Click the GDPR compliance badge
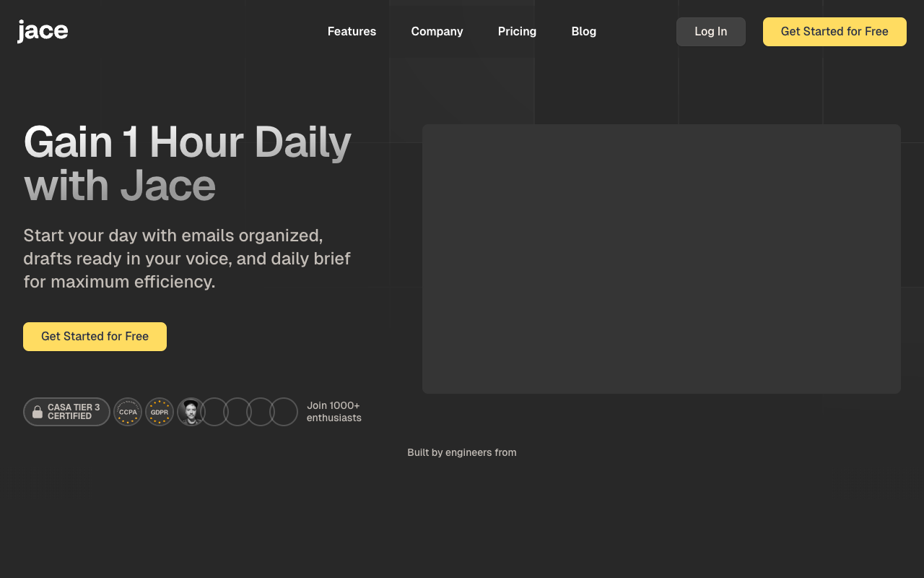The height and width of the screenshot is (578, 924). pos(160,412)
